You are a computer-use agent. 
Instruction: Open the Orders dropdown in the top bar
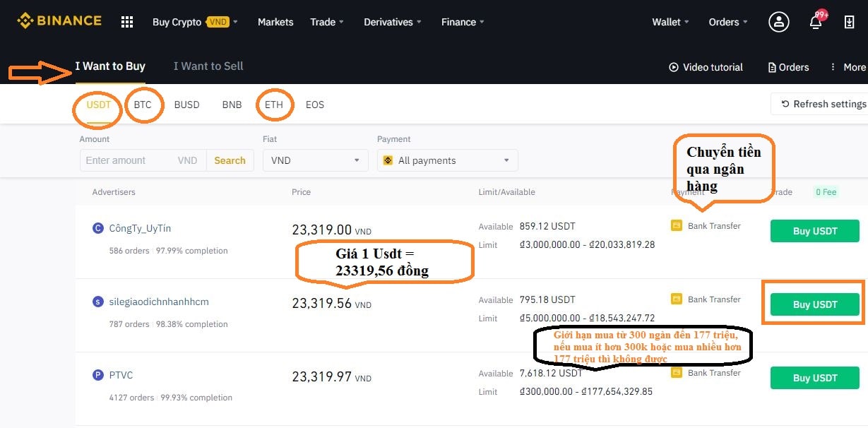click(x=728, y=22)
